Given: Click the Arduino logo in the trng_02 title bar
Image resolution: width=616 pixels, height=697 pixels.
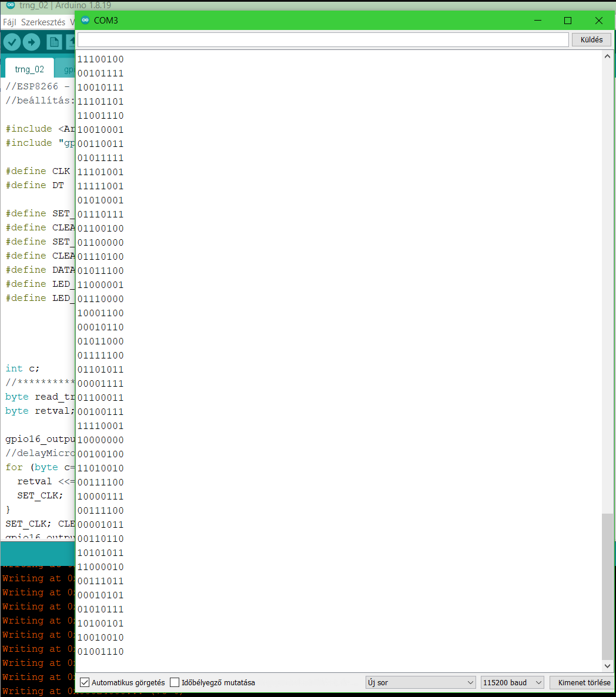Looking at the screenshot, I should 11,5.
